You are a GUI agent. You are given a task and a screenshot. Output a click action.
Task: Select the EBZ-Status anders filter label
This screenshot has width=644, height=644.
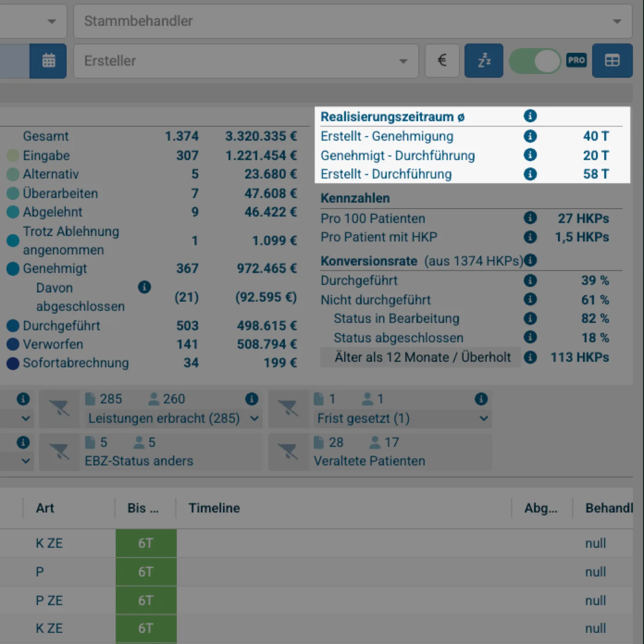(139, 461)
